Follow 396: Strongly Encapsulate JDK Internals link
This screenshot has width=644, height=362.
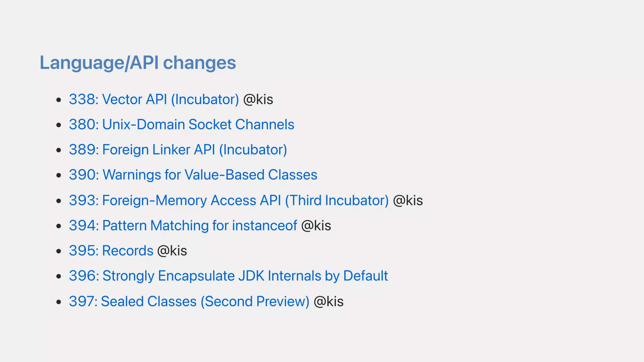pos(228,276)
